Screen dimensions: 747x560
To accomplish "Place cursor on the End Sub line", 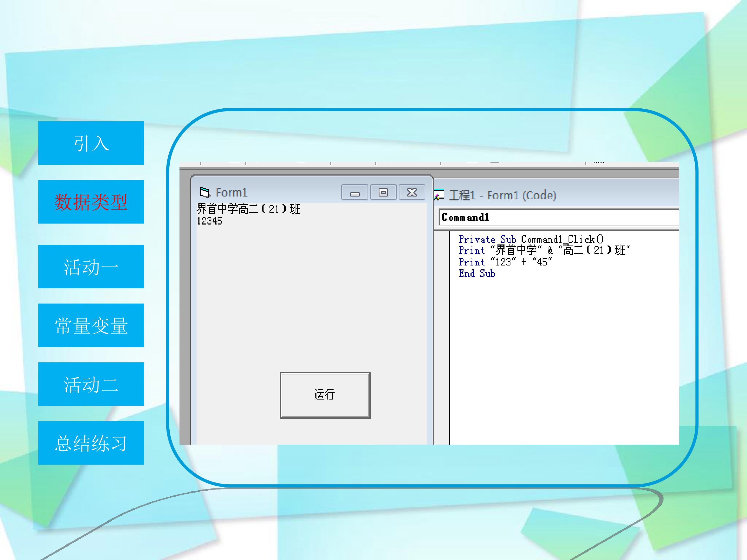I will click(x=477, y=274).
